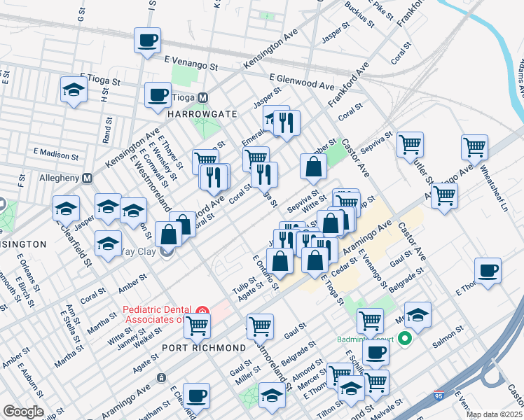Click the E Glenwood Ave street label
Image resolution: width=524 pixels, height=420 pixels.
point(302,82)
